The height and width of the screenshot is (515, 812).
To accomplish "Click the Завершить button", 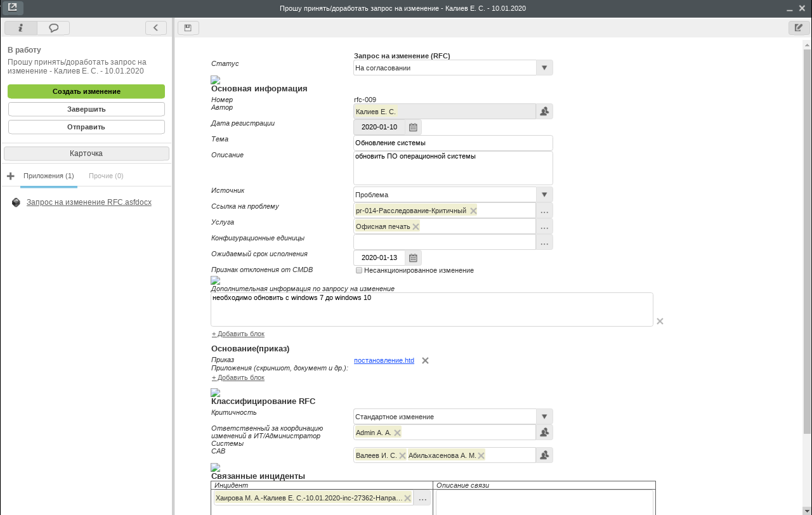I will 86,109.
